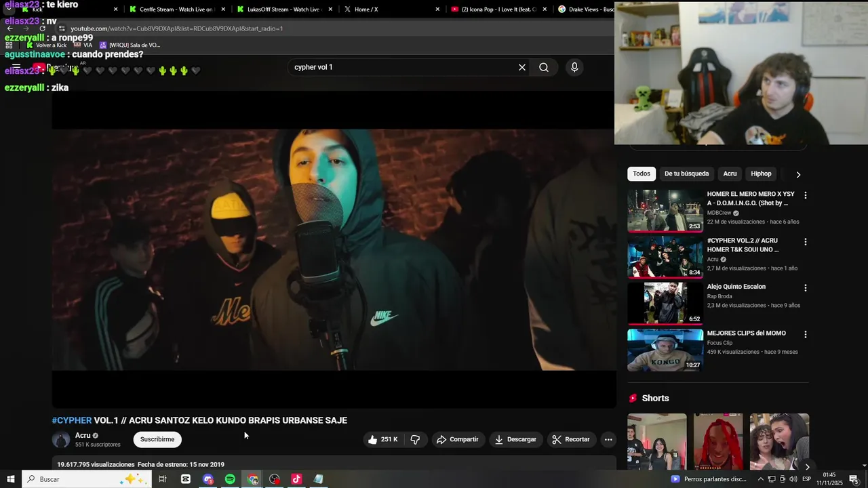Download the video with Descargar

[515, 439]
